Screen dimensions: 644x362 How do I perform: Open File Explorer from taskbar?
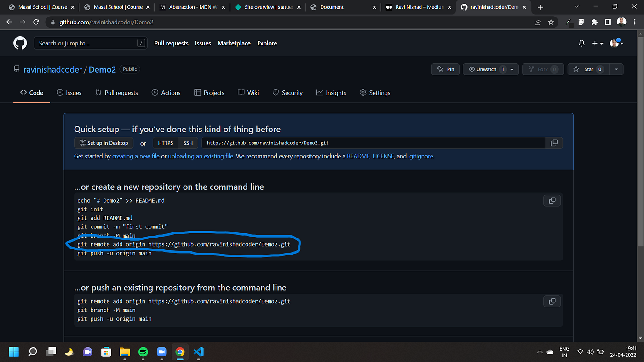[x=125, y=352]
